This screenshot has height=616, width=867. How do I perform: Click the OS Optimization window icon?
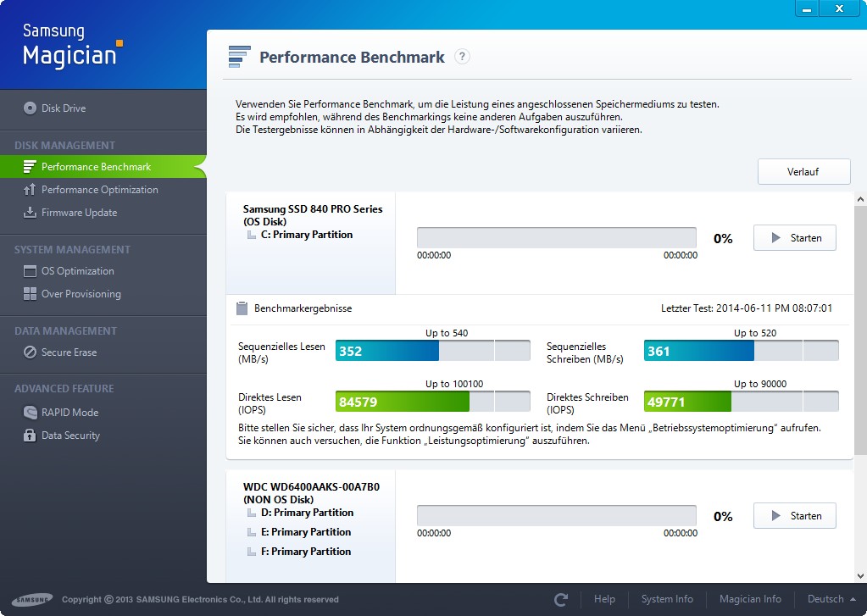click(30, 271)
